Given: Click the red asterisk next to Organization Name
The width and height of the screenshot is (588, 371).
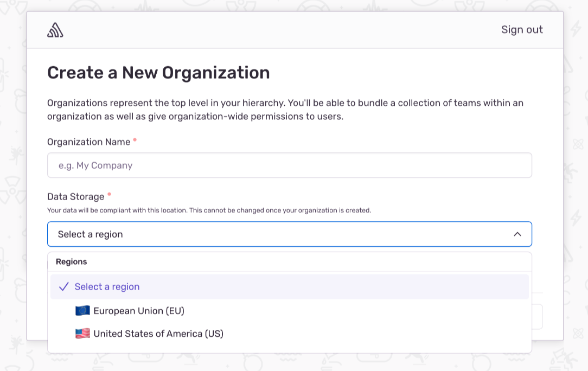Looking at the screenshot, I should pos(135,140).
